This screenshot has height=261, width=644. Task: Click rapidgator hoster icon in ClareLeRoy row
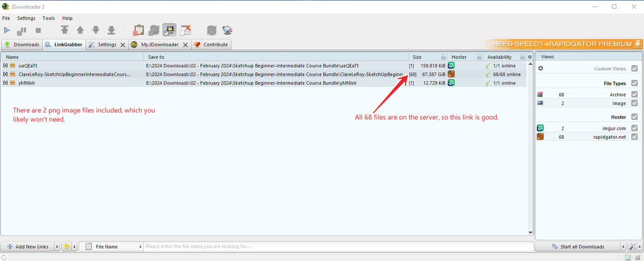coord(451,74)
